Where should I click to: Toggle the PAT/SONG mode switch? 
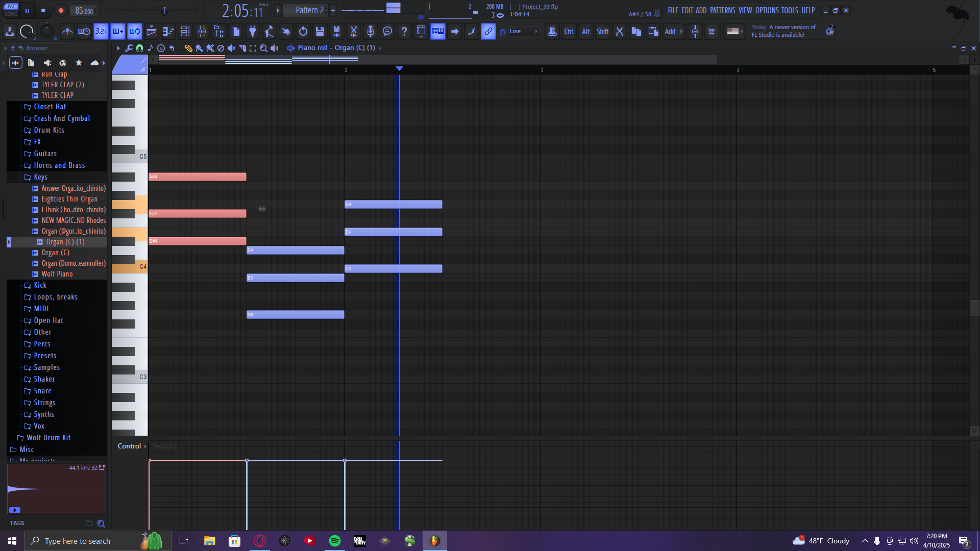pos(11,10)
